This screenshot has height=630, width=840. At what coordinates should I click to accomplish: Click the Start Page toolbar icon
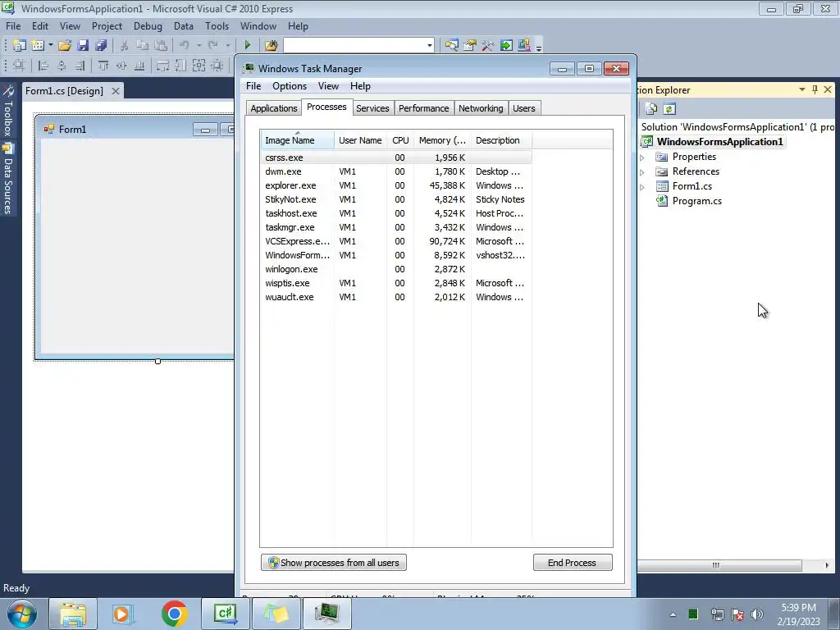(x=505, y=46)
